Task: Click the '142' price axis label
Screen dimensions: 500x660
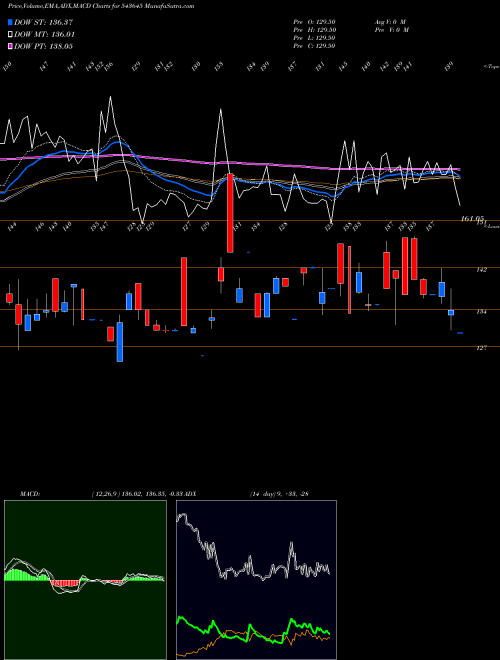Action: (x=481, y=270)
